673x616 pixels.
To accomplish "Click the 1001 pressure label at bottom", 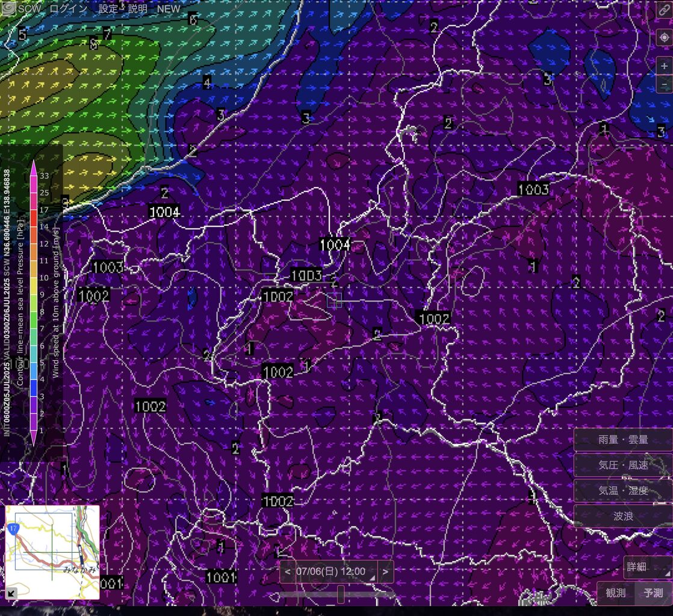I will pyautogui.click(x=221, y=577).
